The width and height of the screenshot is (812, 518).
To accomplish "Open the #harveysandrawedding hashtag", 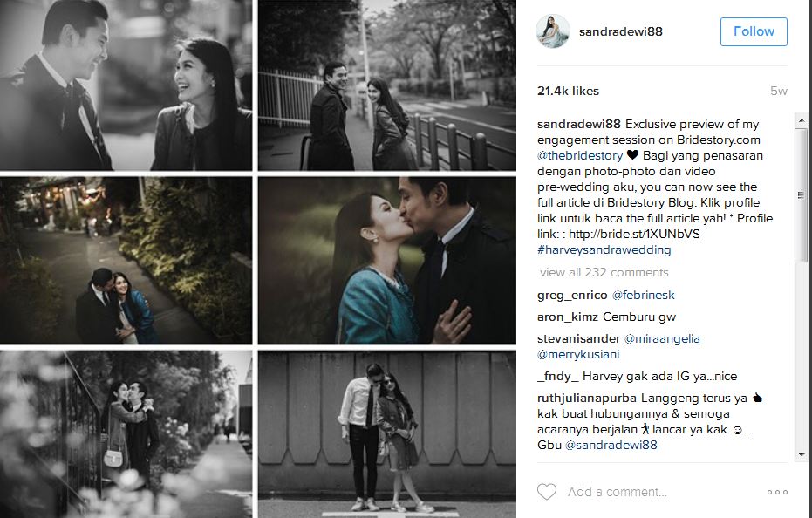I will point(604,249).
